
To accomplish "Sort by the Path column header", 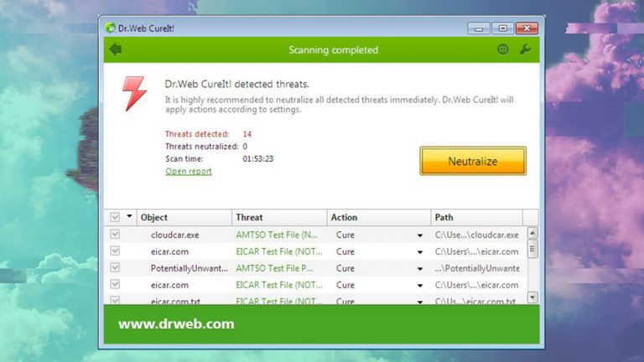I will pos(476,218).
